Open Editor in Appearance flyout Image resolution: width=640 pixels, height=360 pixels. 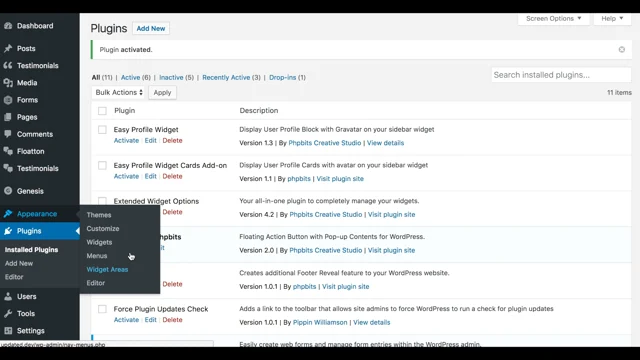pos(96,283)
